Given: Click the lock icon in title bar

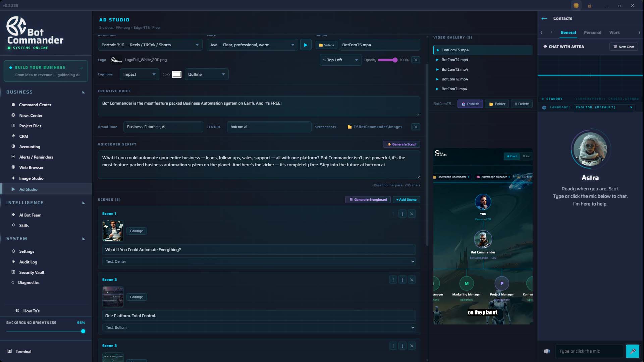Looking at the screenshot, I should tap(590, 6).
